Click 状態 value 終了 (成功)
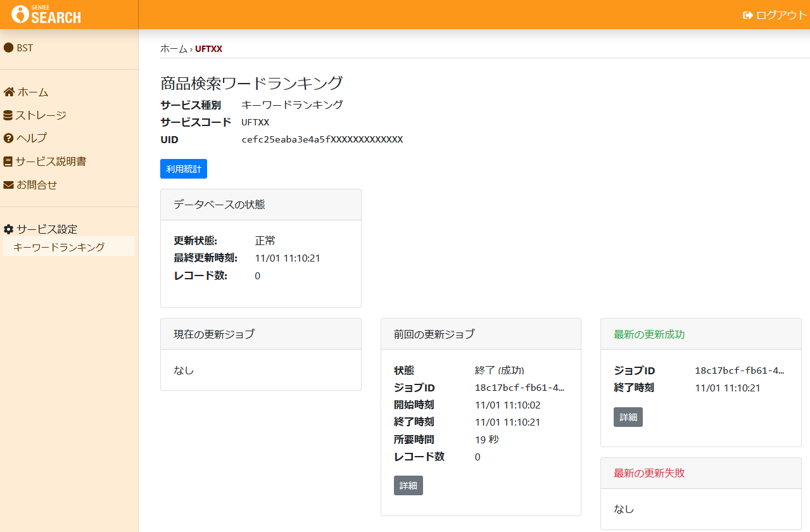 [x=500, y=370]
